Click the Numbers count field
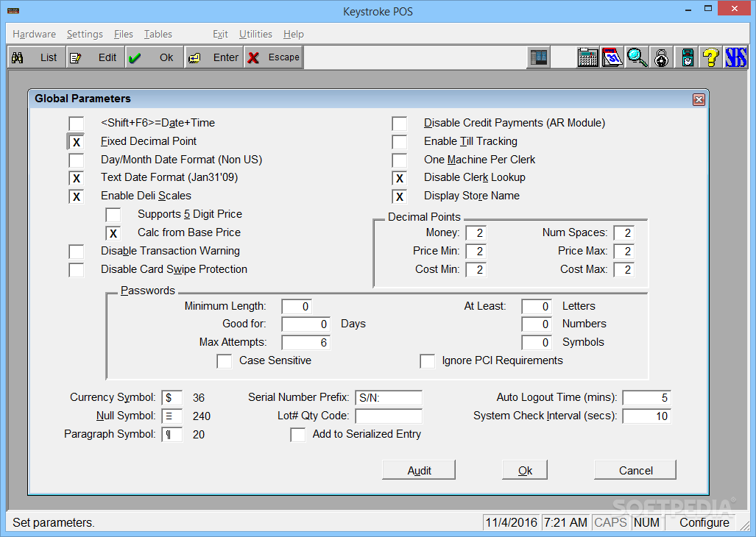Screen dimensions: 756x537 tap(537, 324)
